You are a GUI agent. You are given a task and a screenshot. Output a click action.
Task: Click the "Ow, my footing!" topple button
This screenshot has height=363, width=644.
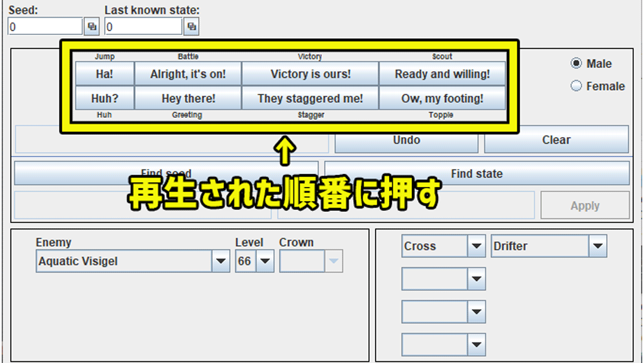(x=442, y=98)
